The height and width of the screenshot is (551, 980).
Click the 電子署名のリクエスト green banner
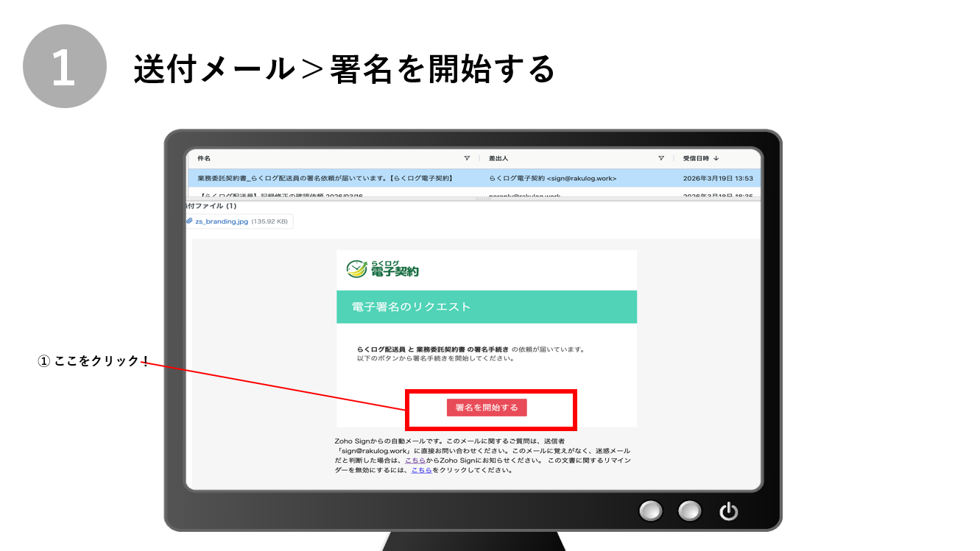(x=486, y=307)
